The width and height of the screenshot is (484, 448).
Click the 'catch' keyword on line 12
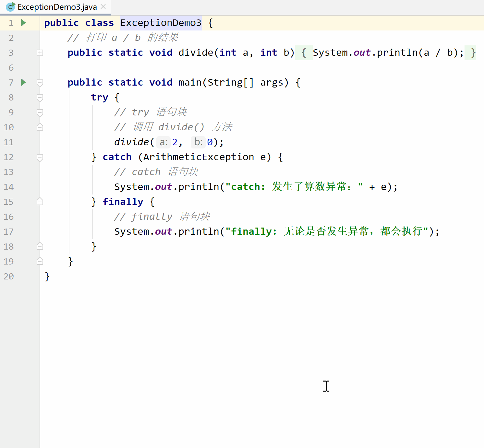click(x=117, y=157)
